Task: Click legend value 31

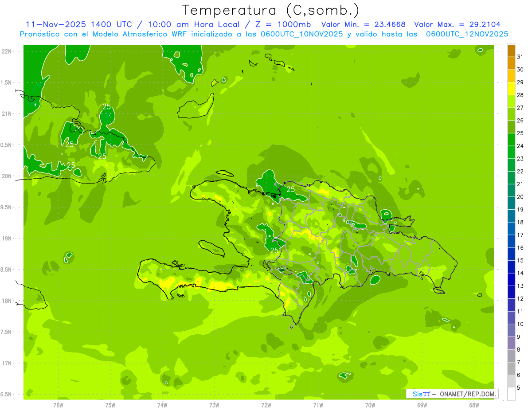Action: pyautogui.click(x=520, y=57)
